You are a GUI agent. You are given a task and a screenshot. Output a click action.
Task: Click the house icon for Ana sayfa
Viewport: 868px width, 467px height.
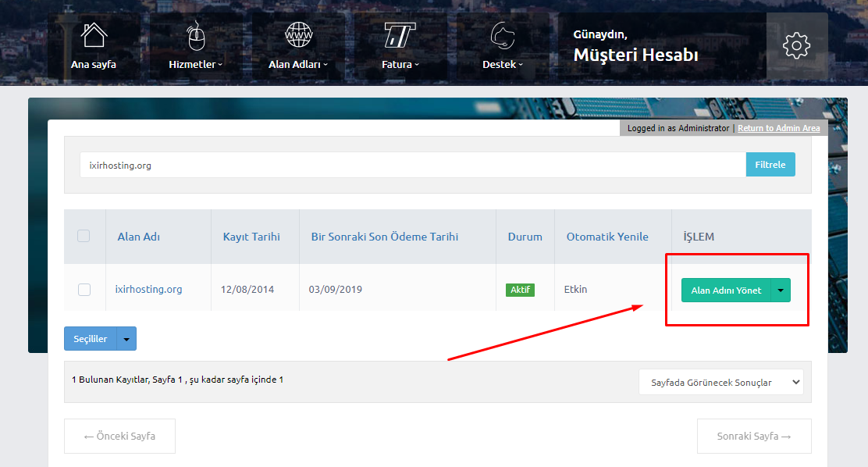point(94,36)
